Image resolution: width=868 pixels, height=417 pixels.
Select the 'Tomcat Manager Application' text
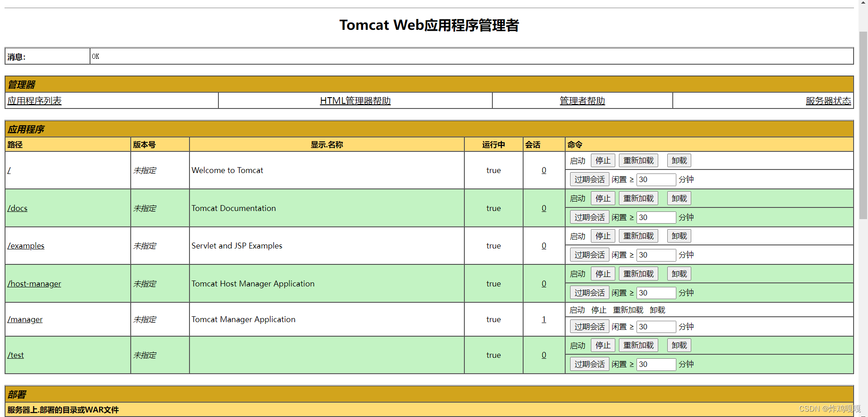tap(244, 319)
